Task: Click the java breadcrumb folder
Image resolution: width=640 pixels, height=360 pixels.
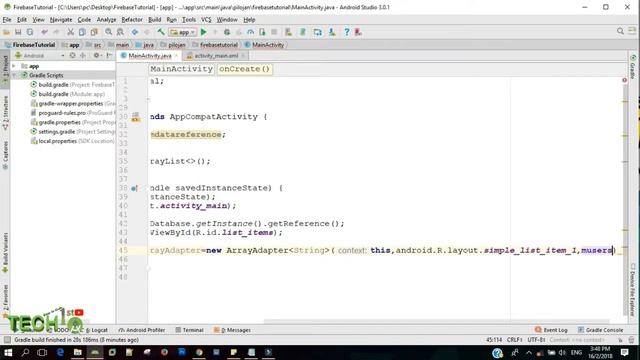Action: click(144, 45)
